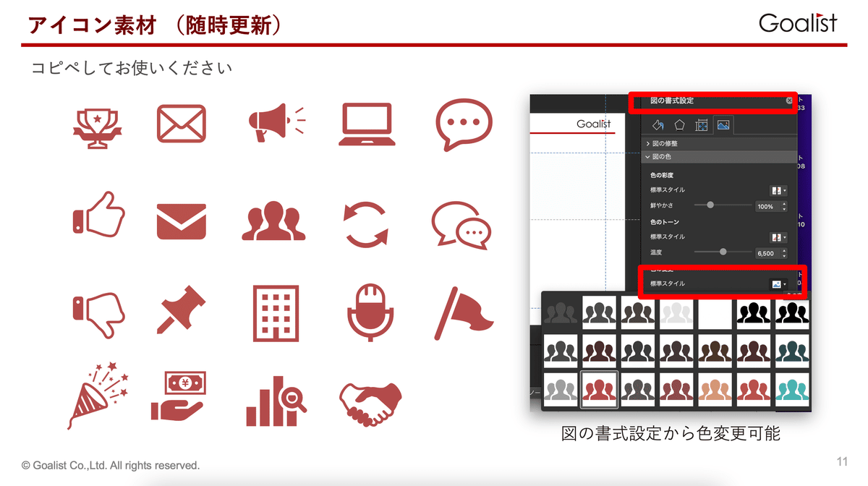868x486 pixels.
Task: Click the stepper arrows beside 6,500
Action: (785, 254)
